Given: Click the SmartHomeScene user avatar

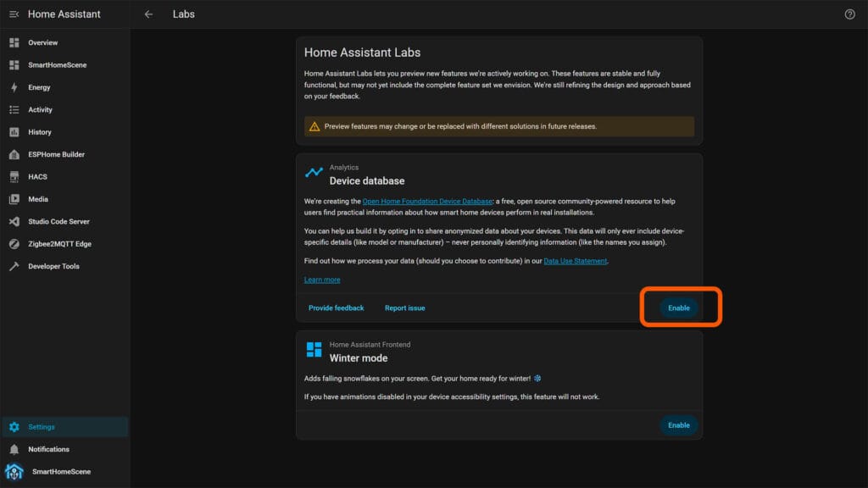Looking at the screenshot, I should (x=14, y=472).
